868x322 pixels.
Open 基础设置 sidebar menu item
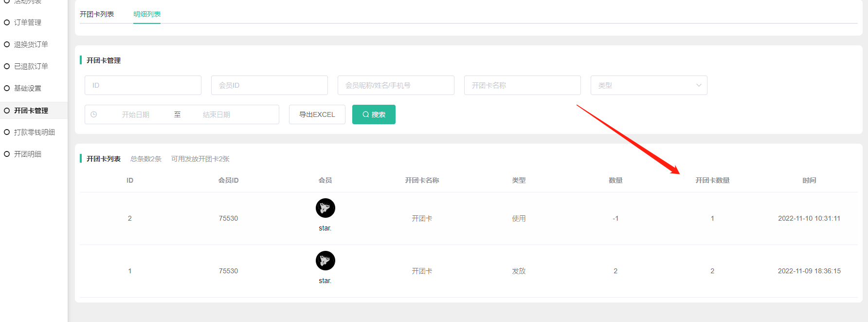tap(27, 88)
